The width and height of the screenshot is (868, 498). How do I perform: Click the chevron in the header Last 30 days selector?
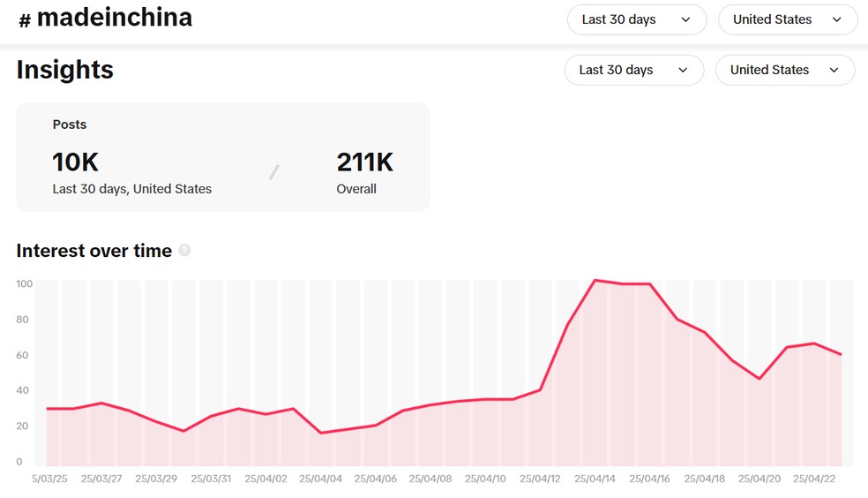click(685, 20)
